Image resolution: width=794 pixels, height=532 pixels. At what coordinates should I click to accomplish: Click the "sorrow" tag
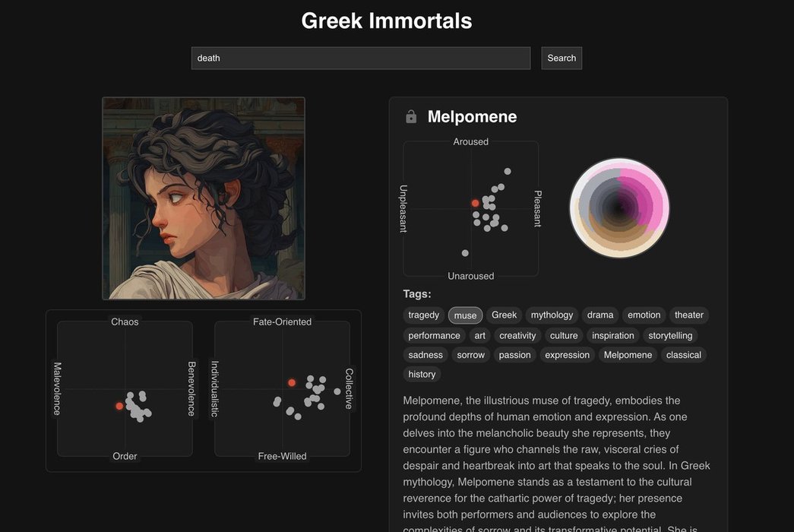[470, 355]
